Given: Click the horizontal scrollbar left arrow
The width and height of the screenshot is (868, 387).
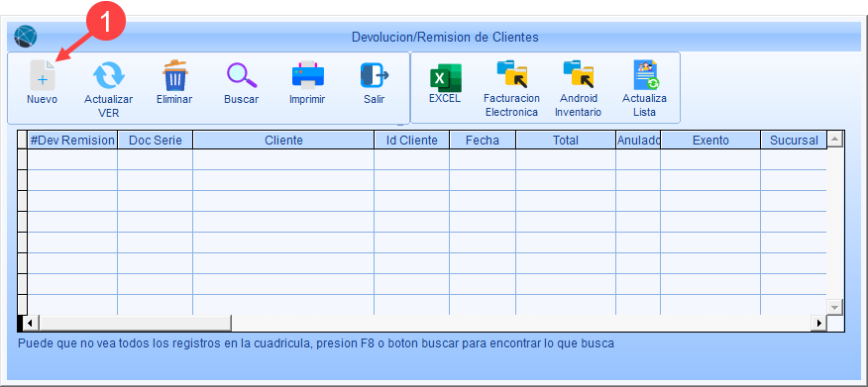Looking at the screenshot, I should click(31, 323).
